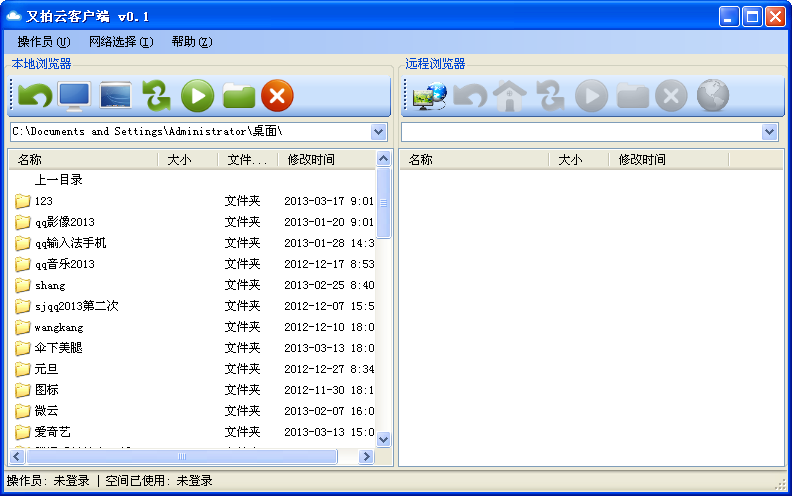792x496 pixels.
Task: Click the green play button in local toolbar
Action: pyautogui.click(x=197, y=95)
